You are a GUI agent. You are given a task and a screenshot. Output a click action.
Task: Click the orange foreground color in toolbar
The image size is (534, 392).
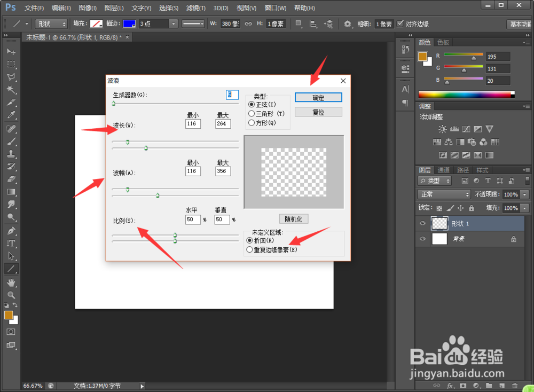[9, 316]
